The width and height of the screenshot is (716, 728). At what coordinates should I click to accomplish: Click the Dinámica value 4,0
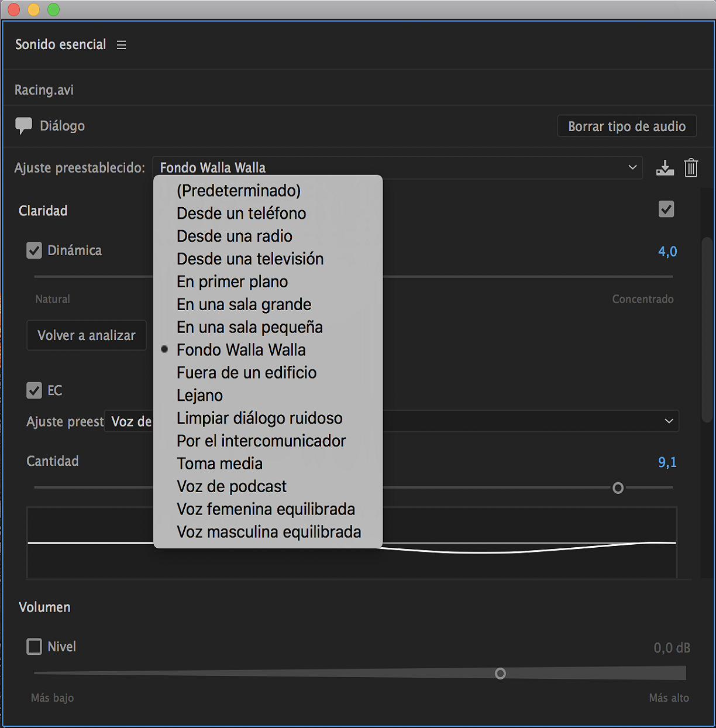[667, 252]
